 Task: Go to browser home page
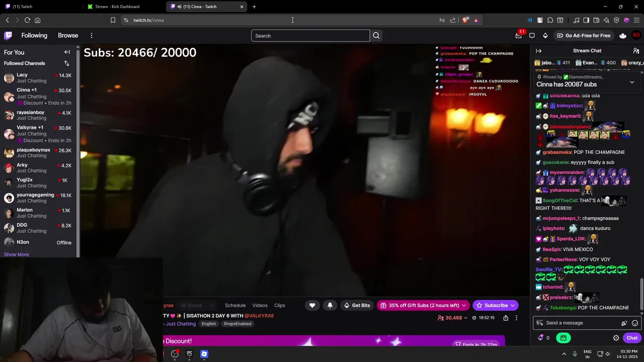[x=37, y=20]
